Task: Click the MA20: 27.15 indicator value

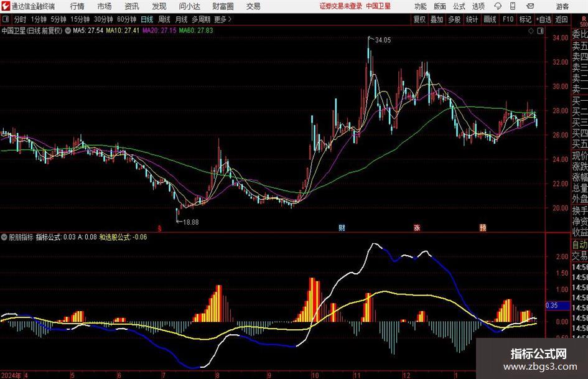Action: pyautogui.click(x=159, y=30)
